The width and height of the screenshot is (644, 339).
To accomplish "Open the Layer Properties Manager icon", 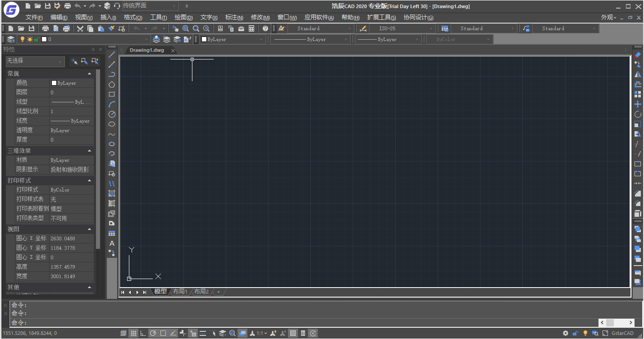I will coord(11,39).
